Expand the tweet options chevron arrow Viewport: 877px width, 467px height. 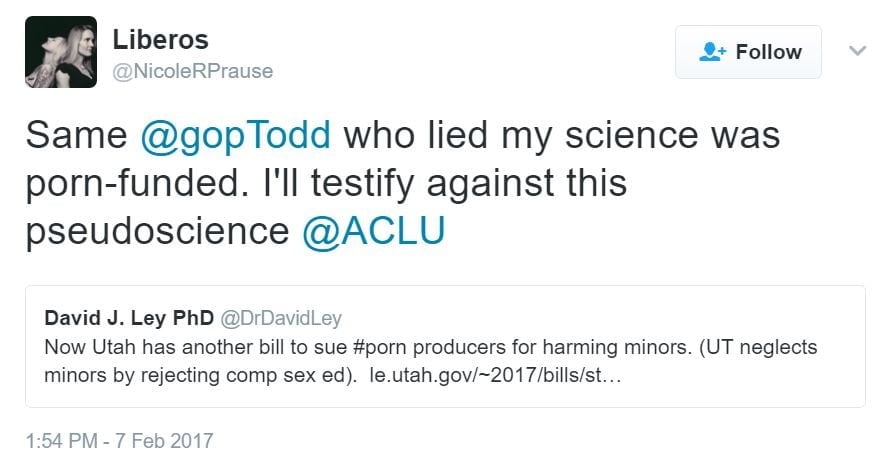coord(857,50)
